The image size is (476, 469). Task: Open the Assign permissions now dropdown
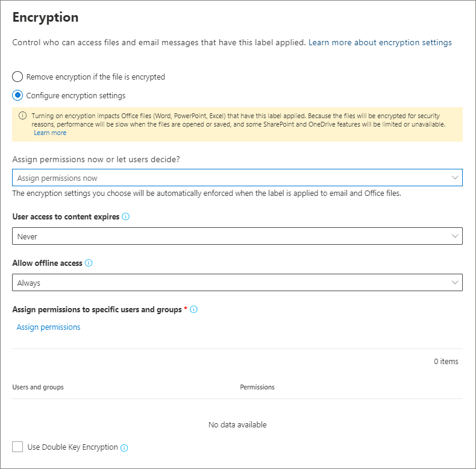[x=237, y=178]
